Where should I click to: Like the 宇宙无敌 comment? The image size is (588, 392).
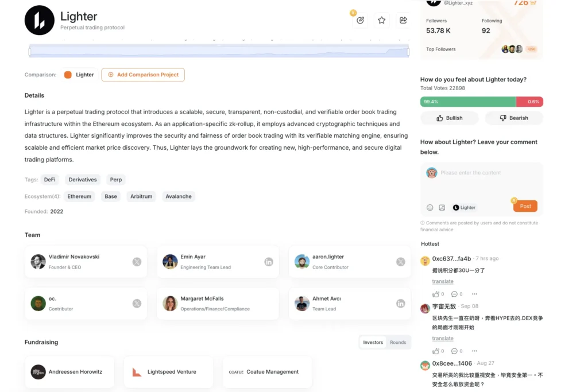[435, 351]
